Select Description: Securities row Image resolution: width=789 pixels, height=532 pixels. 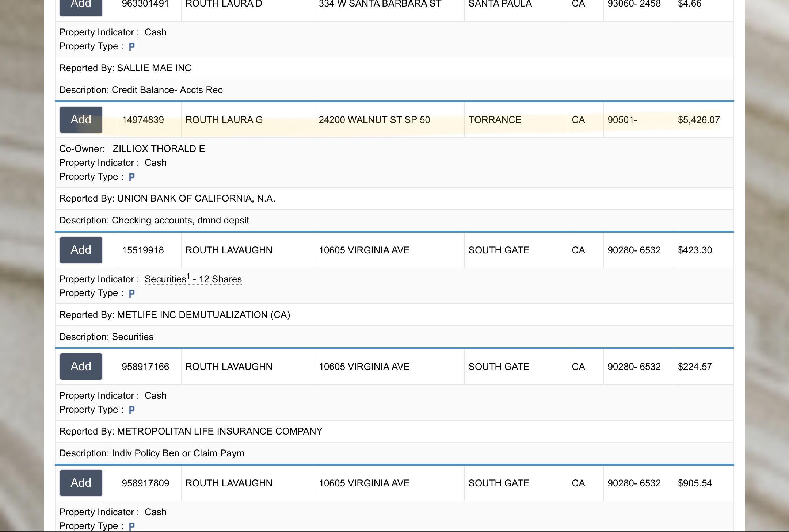(394, 337)
